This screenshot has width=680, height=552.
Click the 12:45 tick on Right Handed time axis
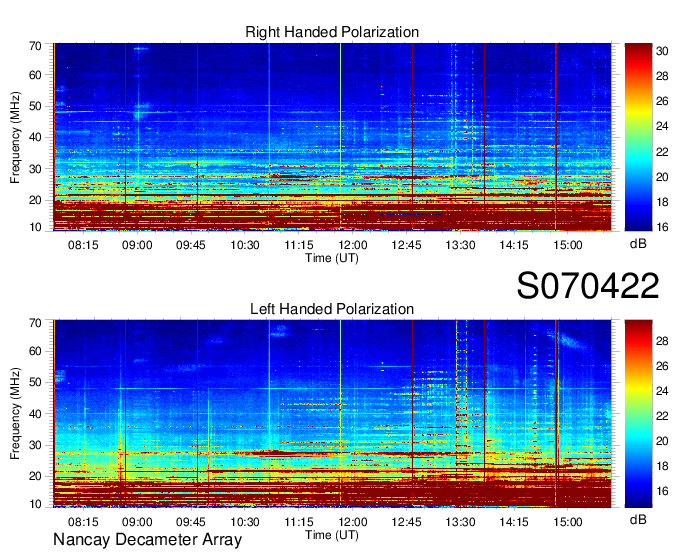click(x=406, y=245)
